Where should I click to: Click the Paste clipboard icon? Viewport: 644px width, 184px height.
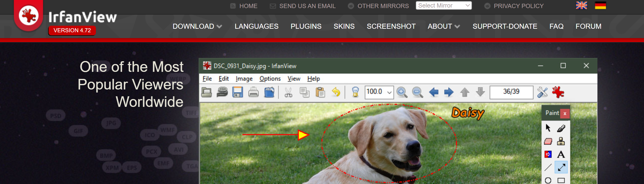[x=320, y=92]
